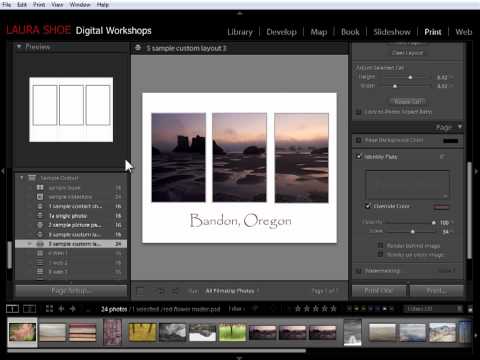Viewport: 480px width, 360px height.
Task: Switch to the Develop module
Action: point(281,32)
